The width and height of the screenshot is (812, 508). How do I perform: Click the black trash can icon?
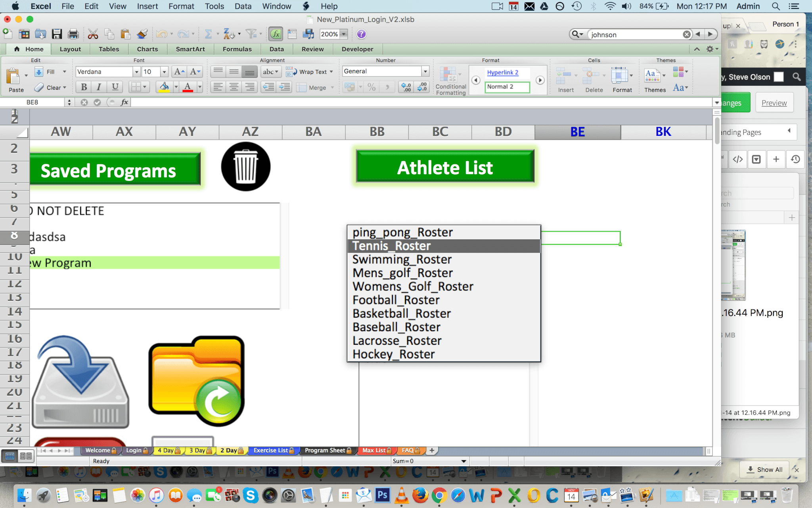[x=246, y=167]
